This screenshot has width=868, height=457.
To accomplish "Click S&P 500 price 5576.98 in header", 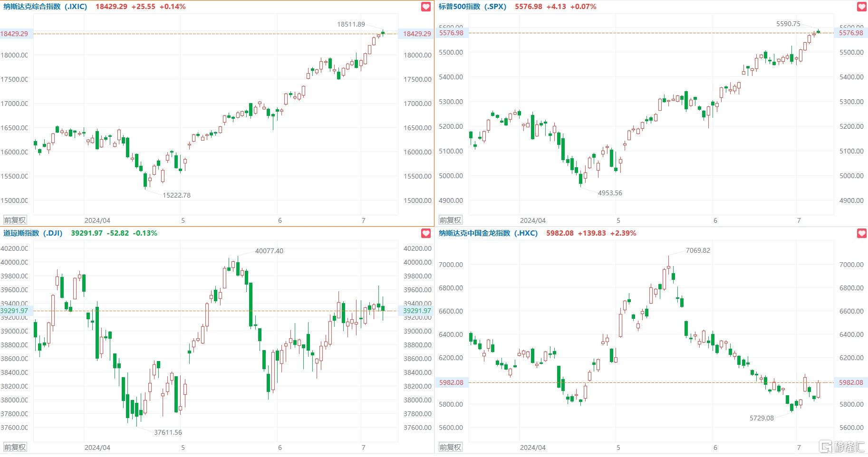I will pyautogui.click(x=529, y=7).
